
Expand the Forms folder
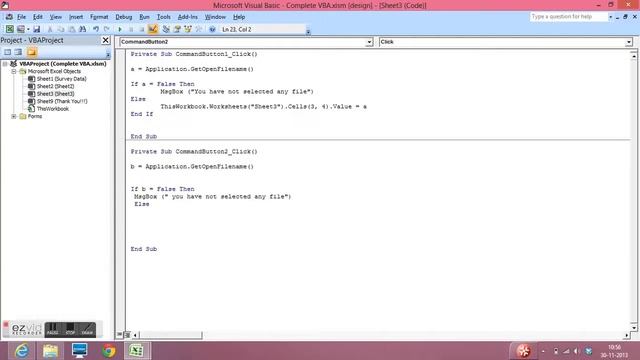click(14, 116)
